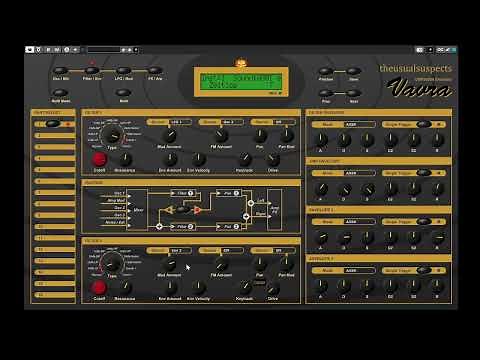Click the Pan 1 block in Routing
This screenshot has height=360, width=480.
click(x=229, y=193)
